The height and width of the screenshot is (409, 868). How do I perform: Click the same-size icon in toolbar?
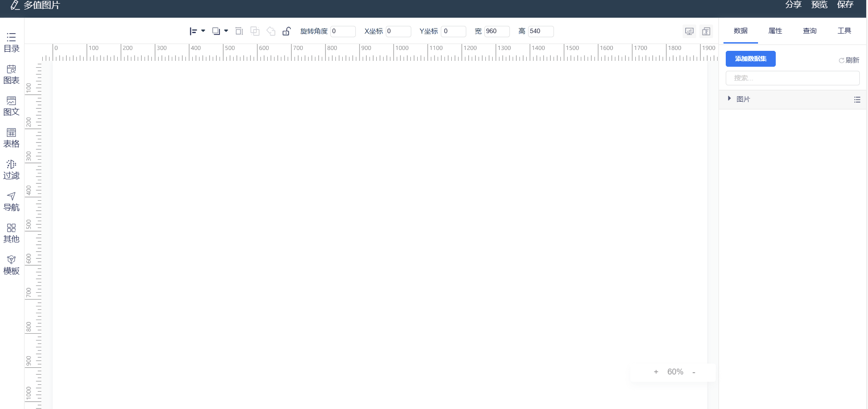click(x=239, y=31)
